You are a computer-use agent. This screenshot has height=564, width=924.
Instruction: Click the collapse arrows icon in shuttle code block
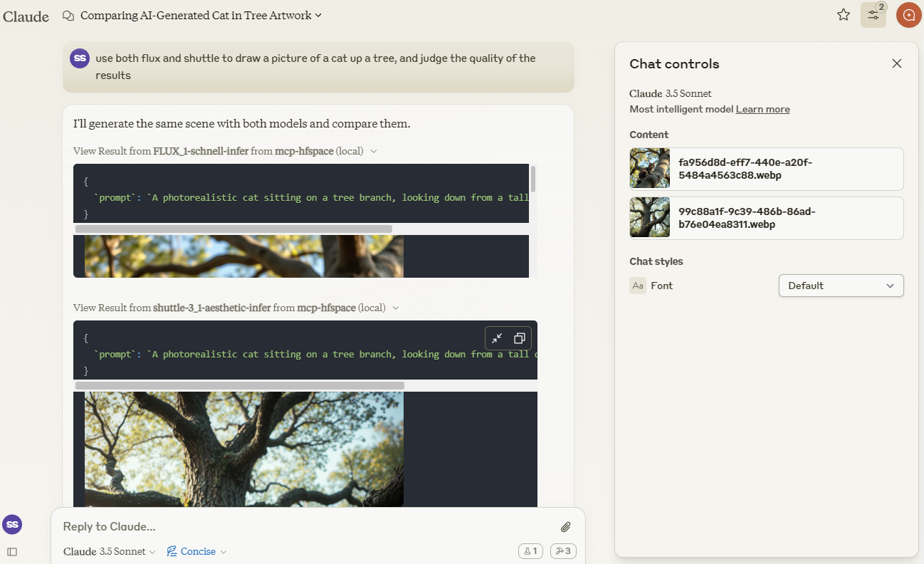(x=497, y=338)
